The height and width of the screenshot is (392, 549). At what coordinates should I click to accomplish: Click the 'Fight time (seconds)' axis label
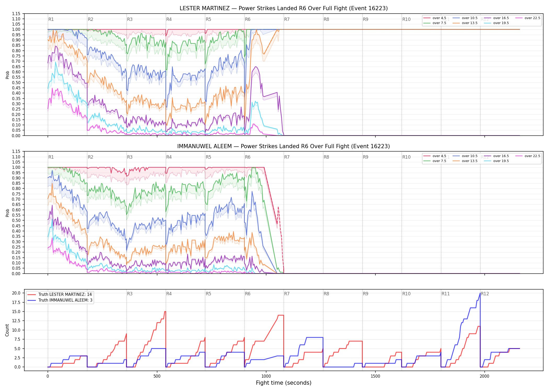pos(284,383)
